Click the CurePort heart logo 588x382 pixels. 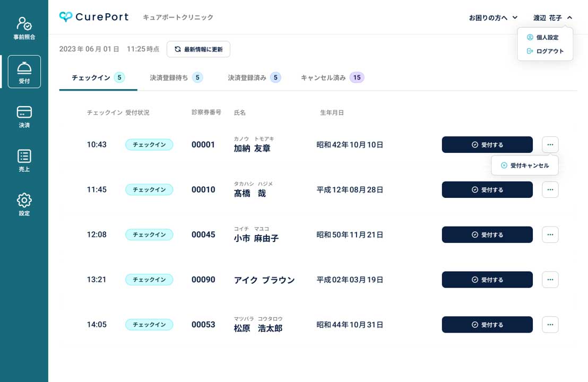65,16
